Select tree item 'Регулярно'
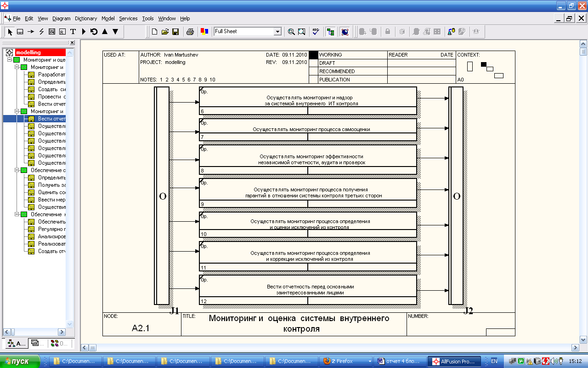Screen dimensions: 588x368 (x=51, y=229)
